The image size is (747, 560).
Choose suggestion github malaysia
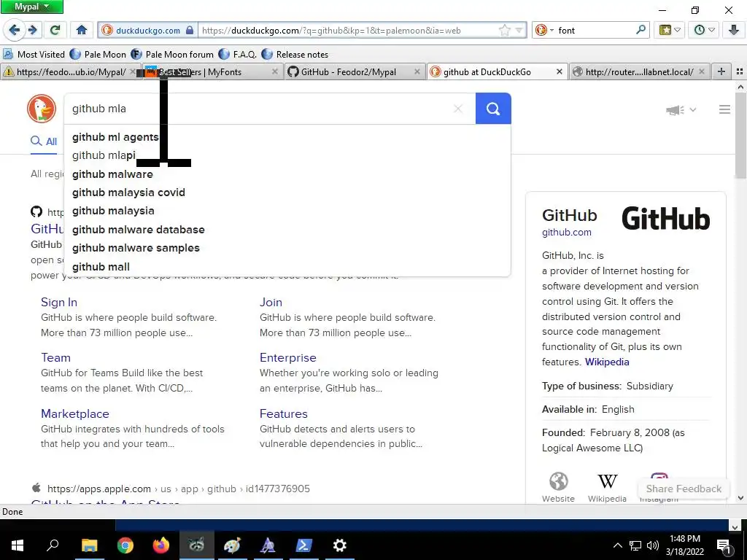(x=287, y=211)
